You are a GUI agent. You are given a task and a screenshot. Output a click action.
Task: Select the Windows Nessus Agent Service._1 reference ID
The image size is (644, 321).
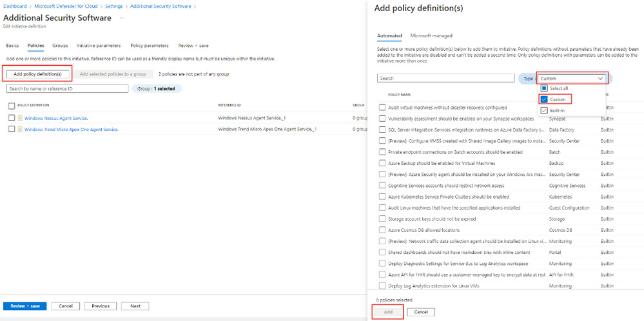[x=252, y=118]
